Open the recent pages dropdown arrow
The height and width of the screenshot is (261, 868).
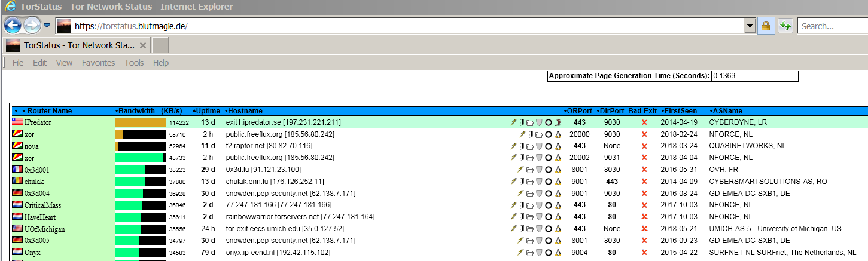point(47,26)
